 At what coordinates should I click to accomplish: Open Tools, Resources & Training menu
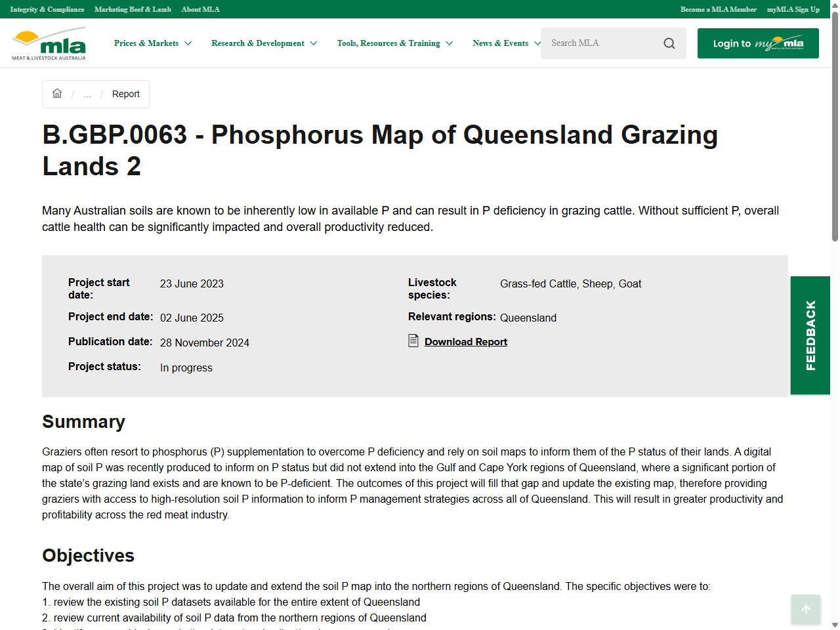pyautogui.click(x=388, y=43)
